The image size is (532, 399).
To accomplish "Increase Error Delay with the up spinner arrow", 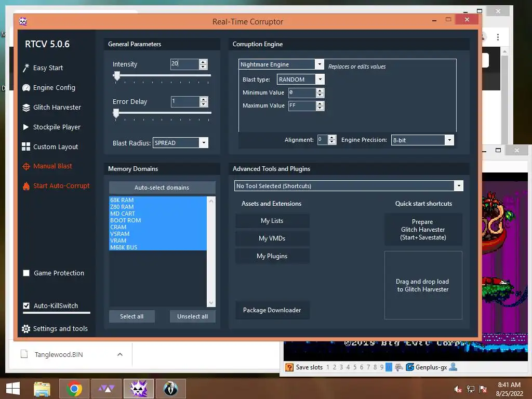I will [204, 99].
